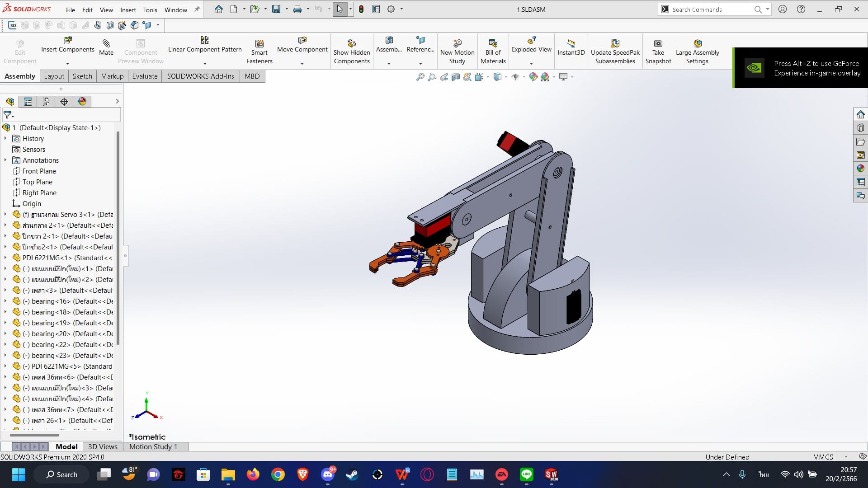Open the ConfigurationManager tab icon

point(46,102)
